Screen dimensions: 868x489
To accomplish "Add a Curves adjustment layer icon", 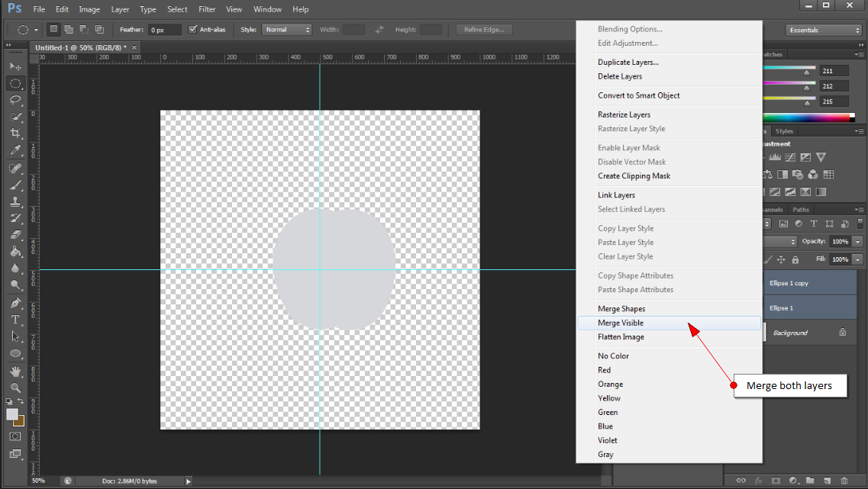I will coord(789,157).
